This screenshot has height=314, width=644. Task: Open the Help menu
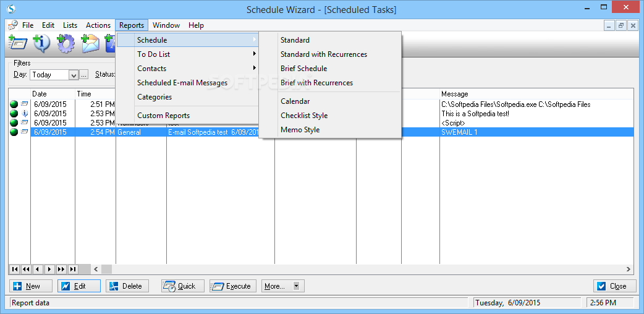click(196, 25)
